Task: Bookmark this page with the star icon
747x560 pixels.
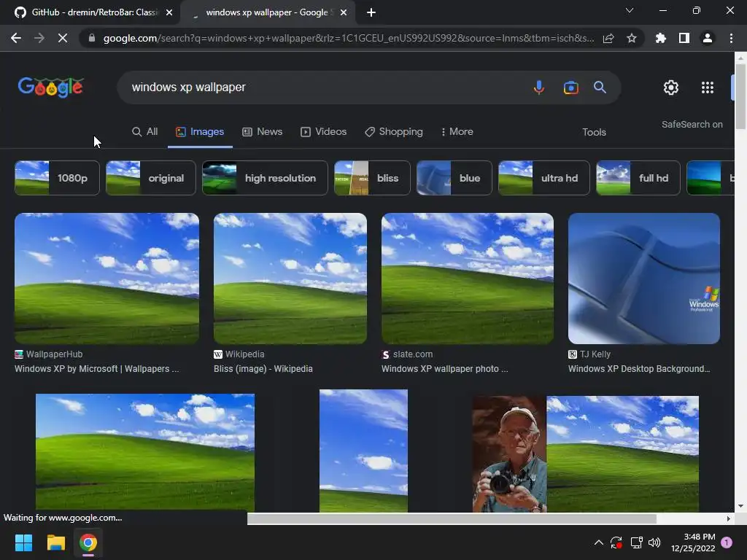Action: [x=632, y=38]
